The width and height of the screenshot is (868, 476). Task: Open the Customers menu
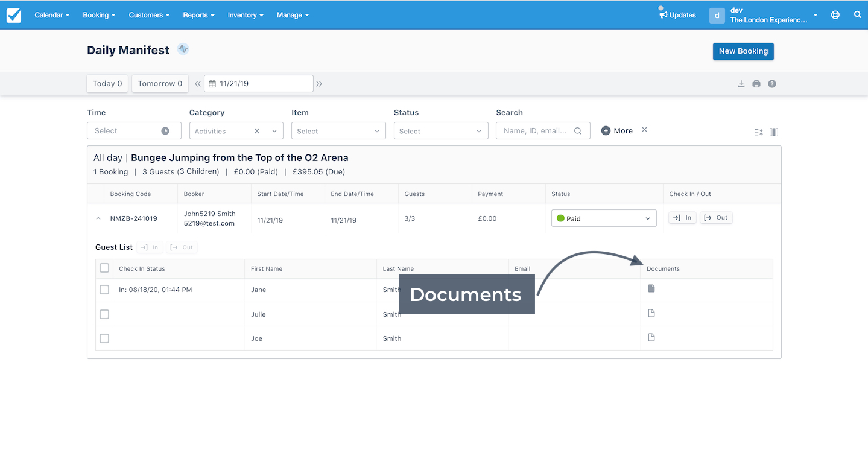[149, 15]
